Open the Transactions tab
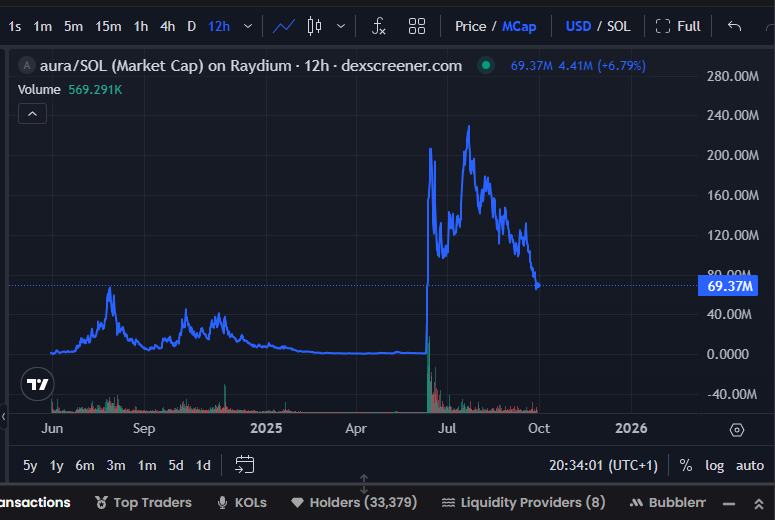The height and width of the screenshot is (520, 775). 35,503
